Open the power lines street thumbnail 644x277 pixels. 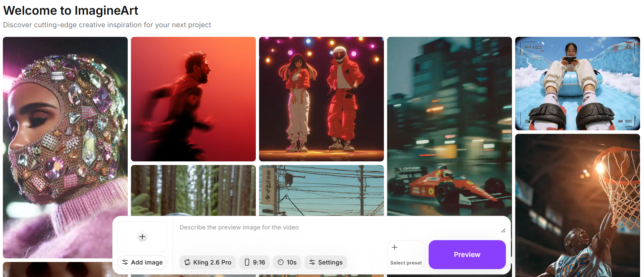(321, 190)
